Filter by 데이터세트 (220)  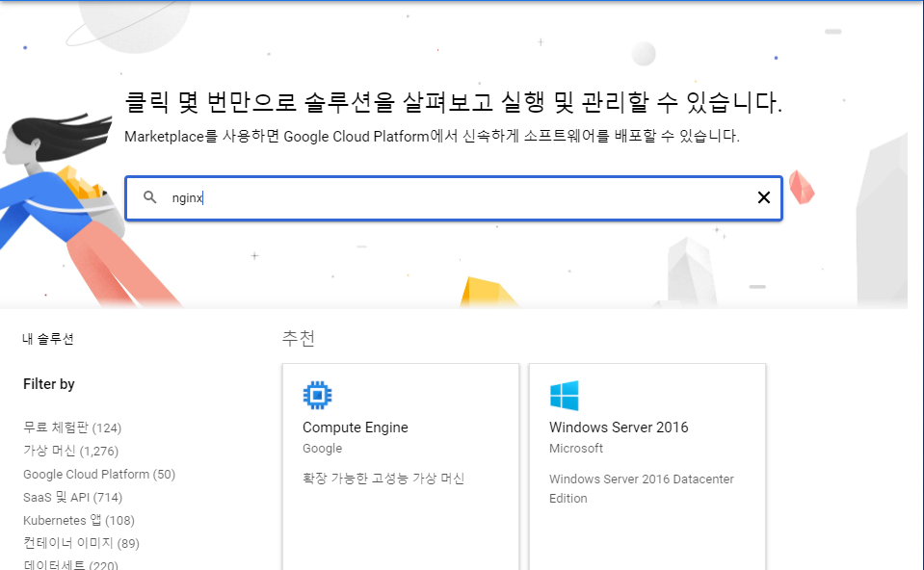pyautogui.click(x=70, y=564)
